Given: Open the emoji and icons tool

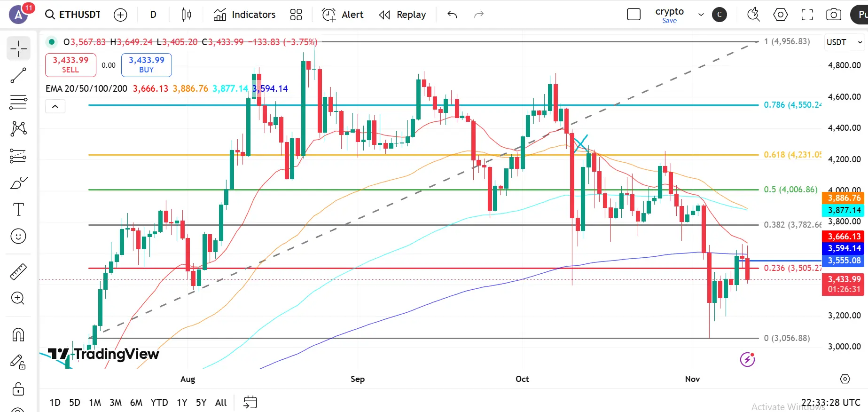Looking at the screenshot, I should 18,236.
